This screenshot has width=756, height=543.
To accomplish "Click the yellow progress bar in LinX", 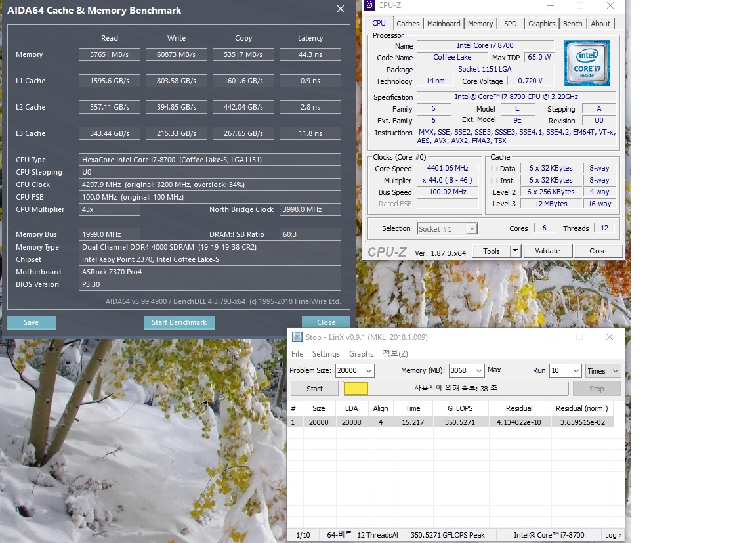I will coord(356,388).
